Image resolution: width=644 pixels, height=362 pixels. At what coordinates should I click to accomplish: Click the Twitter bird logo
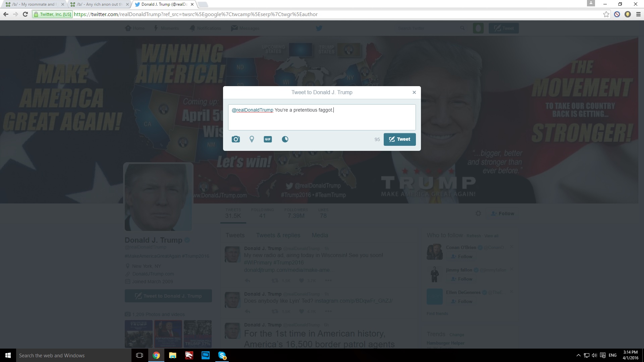pyautogui.click(x=319, y=28)
